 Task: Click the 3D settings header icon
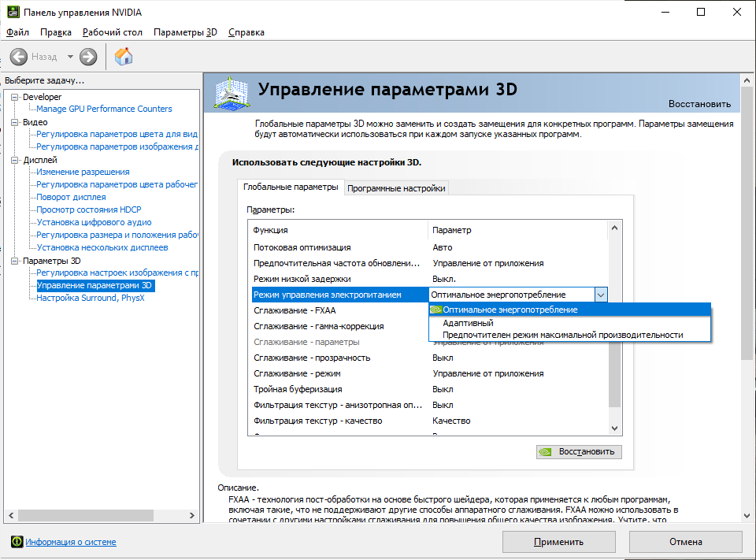click(232, 93)
